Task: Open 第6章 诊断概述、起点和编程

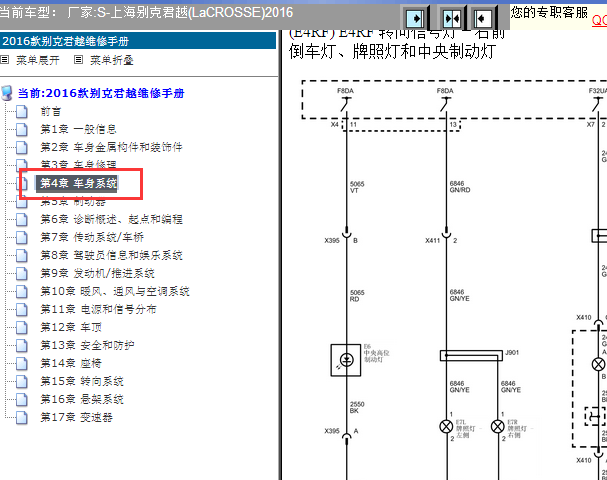Action: point(111,219)
